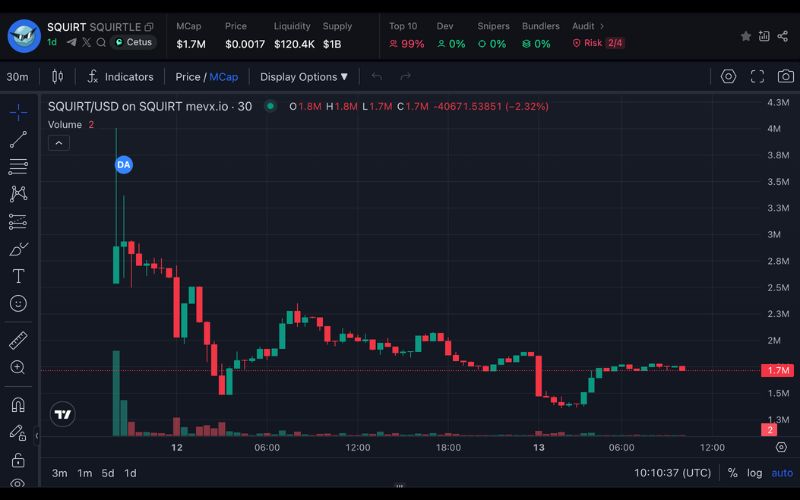Open the token Telegram link
The width and height of the screenshot is (800, 500).
(x=72, y=42)
